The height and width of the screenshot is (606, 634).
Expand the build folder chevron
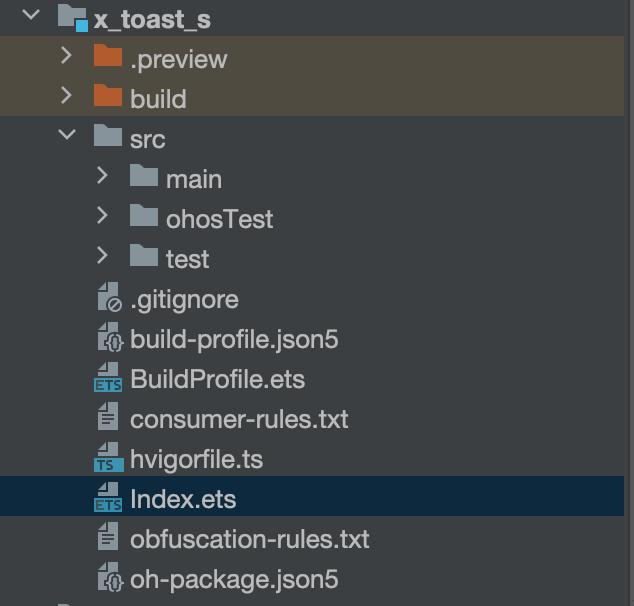click(67, 96)
